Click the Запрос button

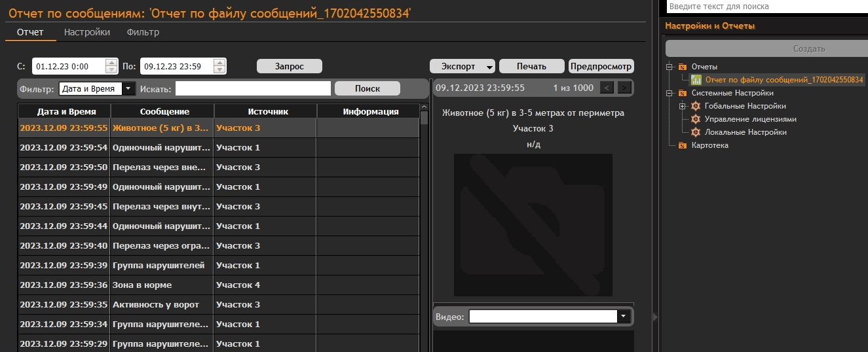point(289,66)
